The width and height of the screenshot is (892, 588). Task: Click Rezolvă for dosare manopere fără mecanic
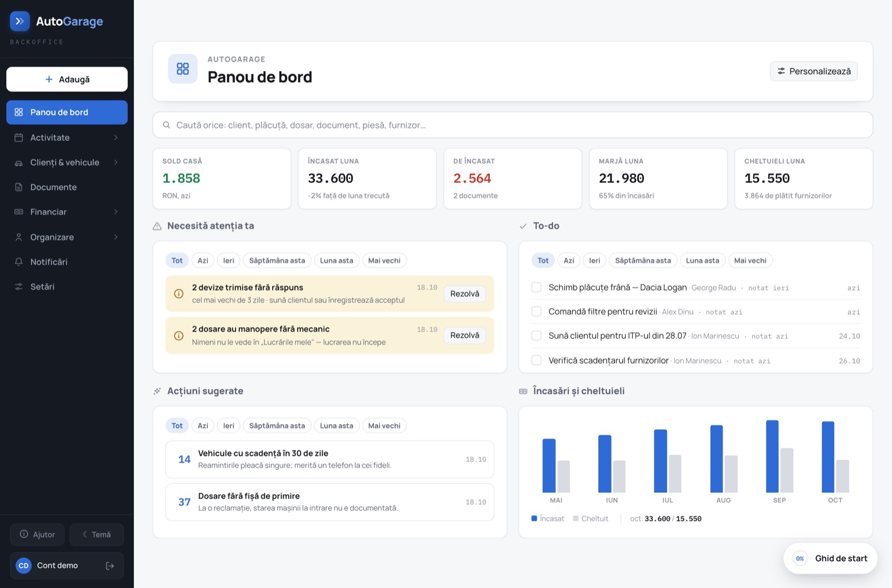click(464, 336)
